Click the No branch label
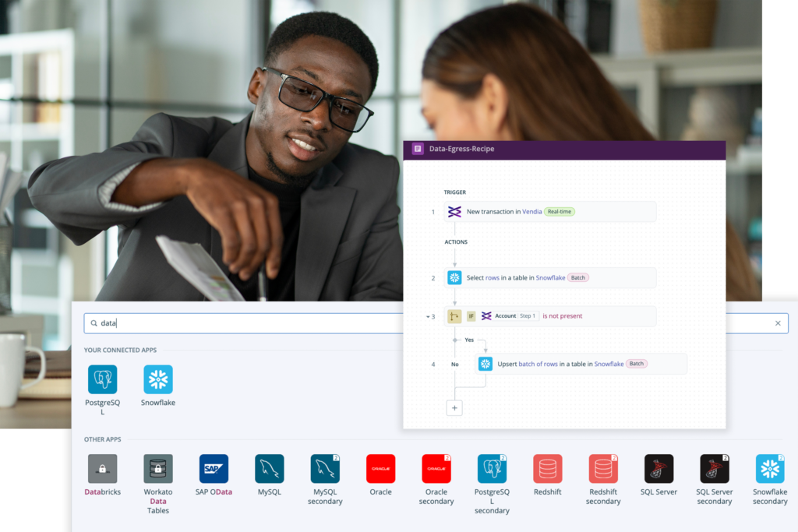The image size is (798, 532). pos(455,365)
